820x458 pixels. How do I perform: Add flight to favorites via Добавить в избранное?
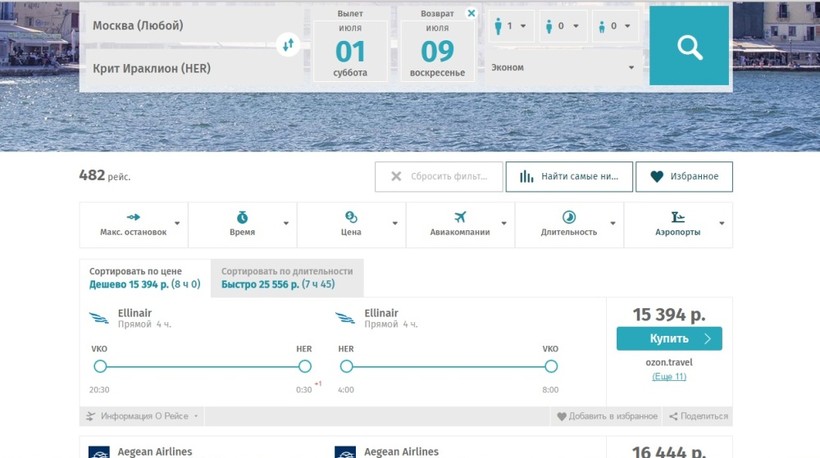(607, 416)
